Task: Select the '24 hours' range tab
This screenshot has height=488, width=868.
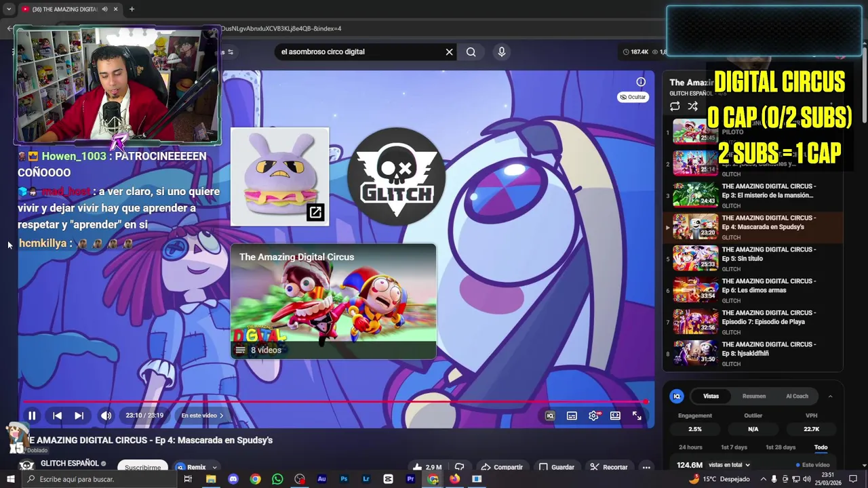Action: (690, 447)
